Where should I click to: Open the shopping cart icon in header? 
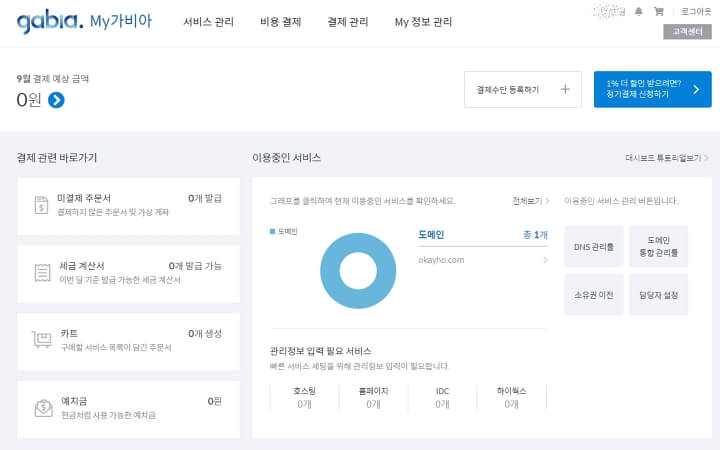click(x=658, y=11)
